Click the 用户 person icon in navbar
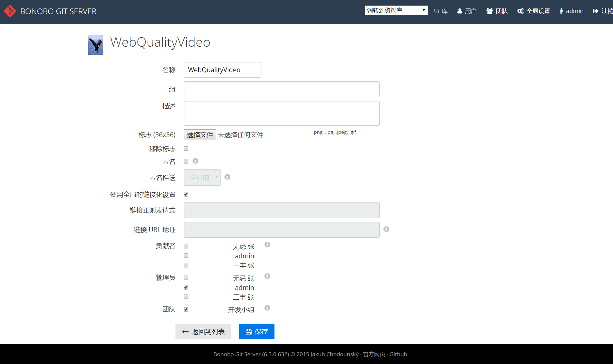The image size is (613, 364). pyautogui.click(x=460, y=11)
